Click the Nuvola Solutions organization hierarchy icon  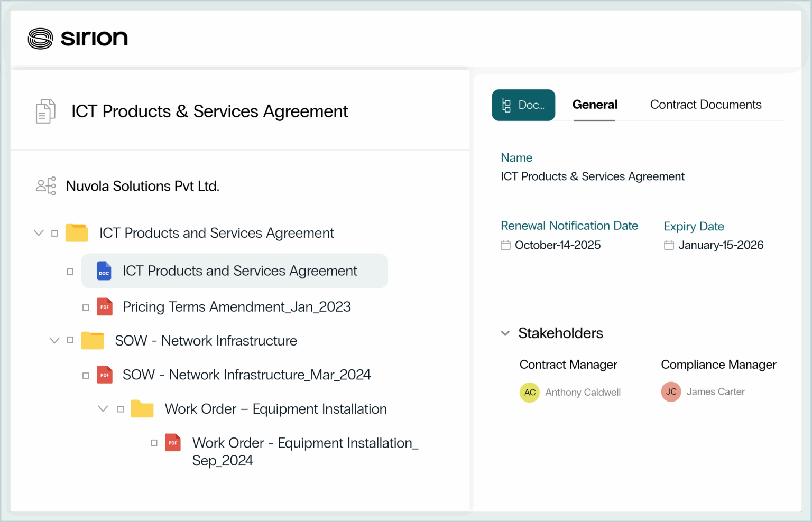point(46,186)
